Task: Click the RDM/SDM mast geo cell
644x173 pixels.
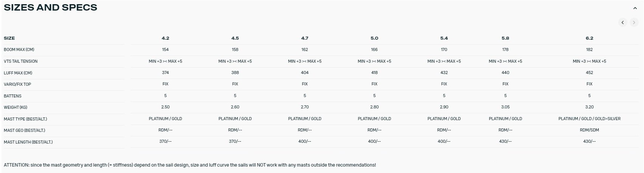Action: [589, 130]
